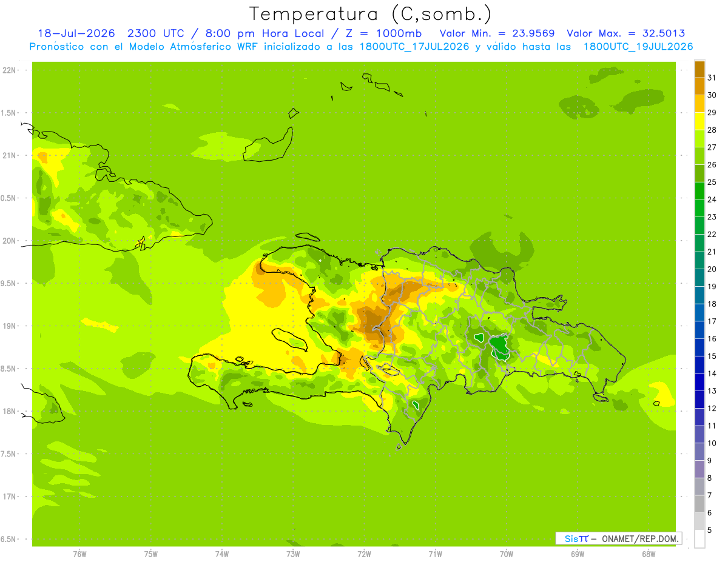Click the title "Temperatura (C,somb.)"
The height and width of the screenshot is (562, 728).
click(371, 14)
